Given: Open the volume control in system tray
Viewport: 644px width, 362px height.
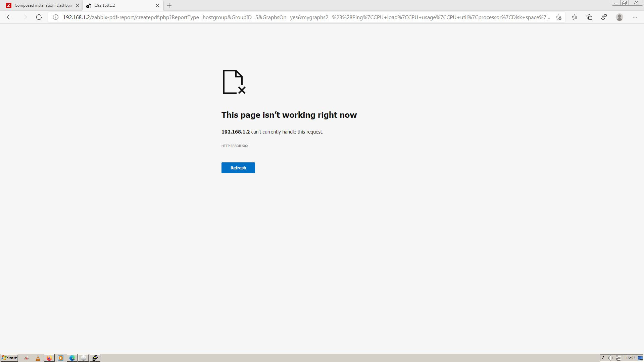Looking at the screenshot, I should (610, 358).
